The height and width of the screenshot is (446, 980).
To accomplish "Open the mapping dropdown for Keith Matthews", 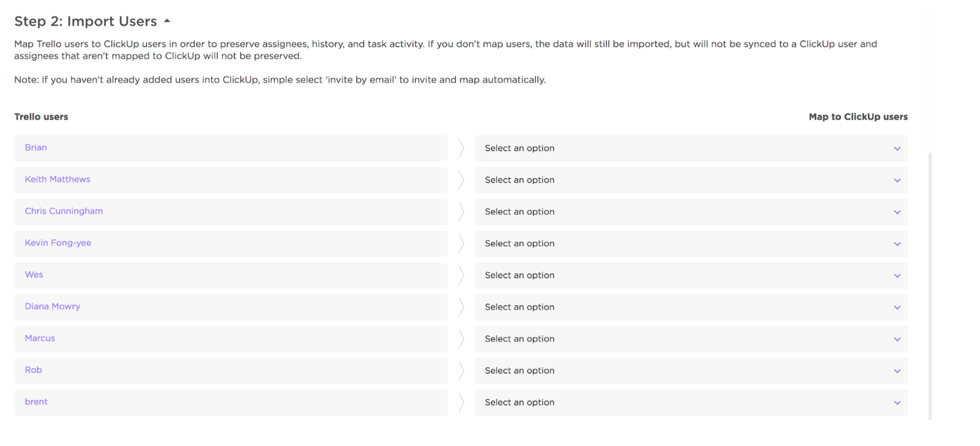I will coord(690,180).
